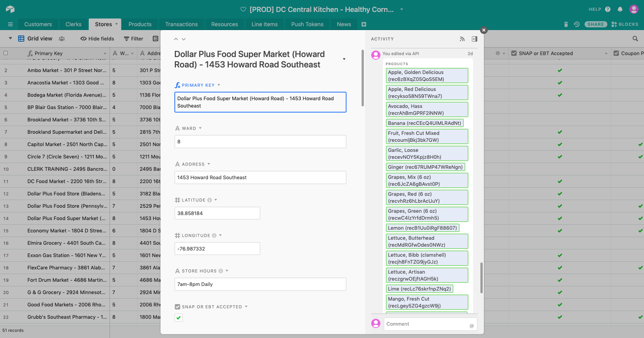
Task: Click the @ mention icon in comment box
Action: tap(472, 326)
